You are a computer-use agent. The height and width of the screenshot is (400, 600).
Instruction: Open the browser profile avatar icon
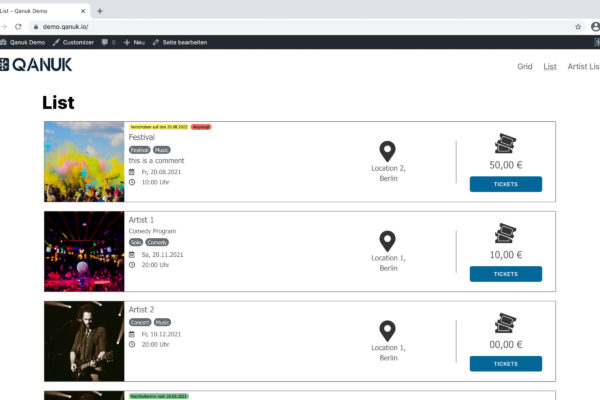pos(595,26)
